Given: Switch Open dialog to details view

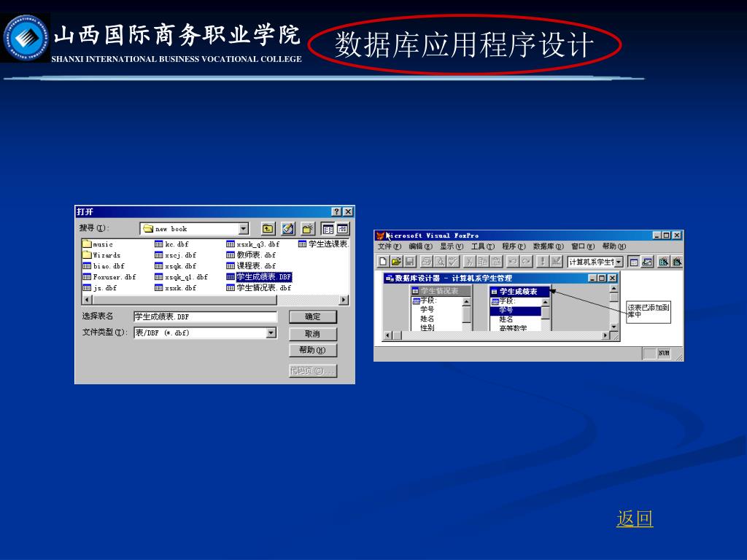Looking at the screenshot, I should [343, 229].
